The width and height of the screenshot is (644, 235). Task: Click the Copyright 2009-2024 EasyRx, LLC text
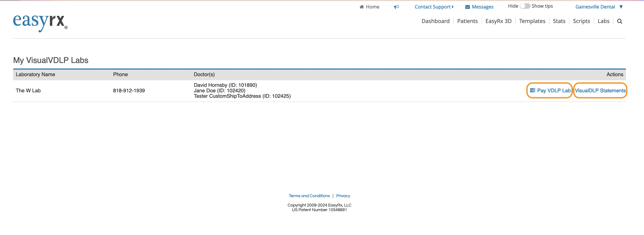click(319, 205)
